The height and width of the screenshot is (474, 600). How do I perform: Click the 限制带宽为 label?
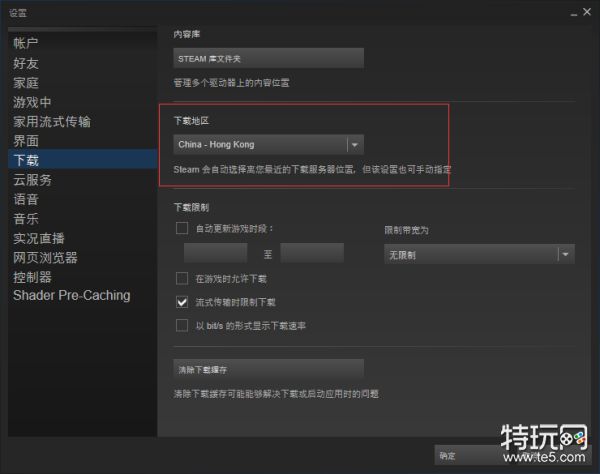coord(406,230)
